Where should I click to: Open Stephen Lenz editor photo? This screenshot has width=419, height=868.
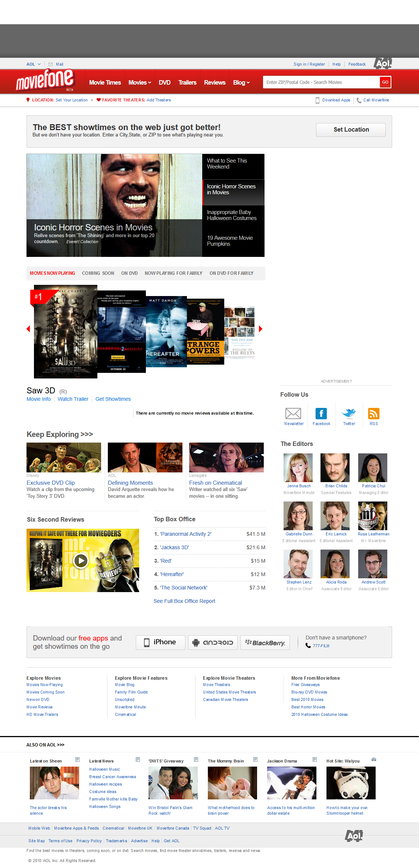(x=298, y=564)
